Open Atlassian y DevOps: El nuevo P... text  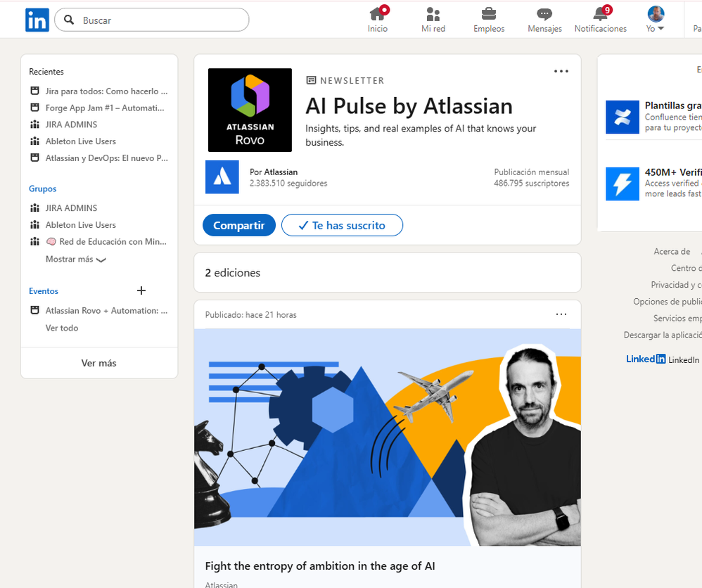coord(106,158)
